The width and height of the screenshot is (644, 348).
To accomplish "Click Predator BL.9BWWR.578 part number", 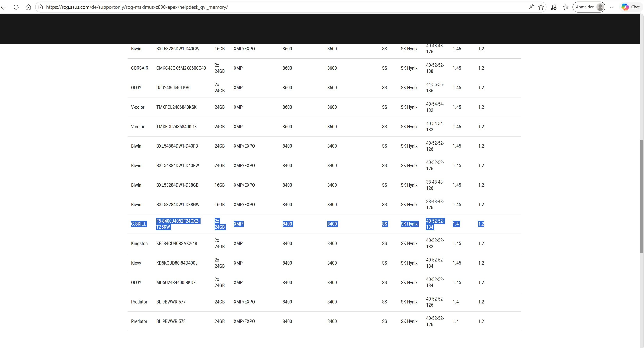I will click(x=171, y=321).
